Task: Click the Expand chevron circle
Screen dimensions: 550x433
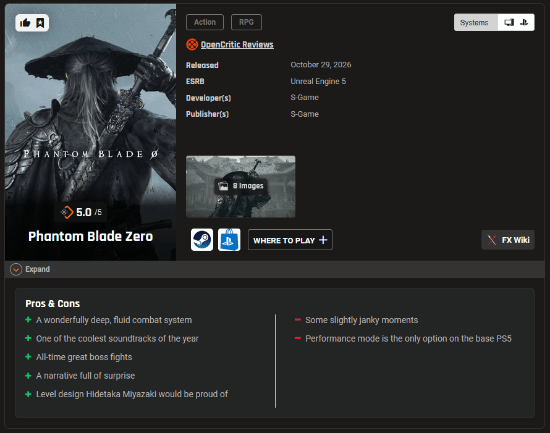Action: point(16,269)
